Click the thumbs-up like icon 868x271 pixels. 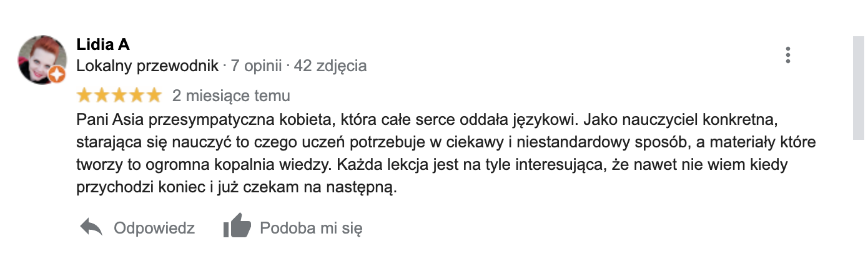(237, 227)
